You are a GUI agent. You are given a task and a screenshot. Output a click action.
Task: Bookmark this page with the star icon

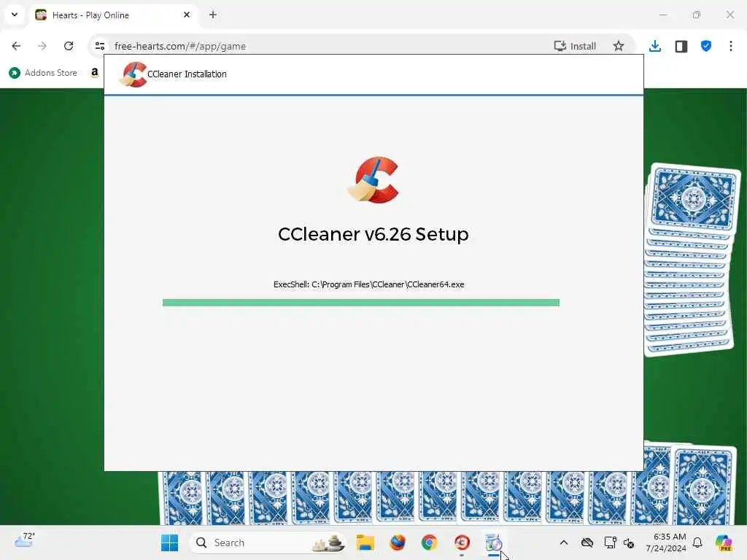[619, 46]
